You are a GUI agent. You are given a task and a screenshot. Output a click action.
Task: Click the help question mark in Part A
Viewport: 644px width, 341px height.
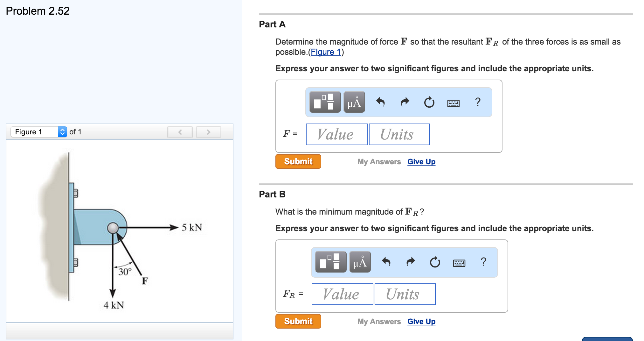point(477,102)
